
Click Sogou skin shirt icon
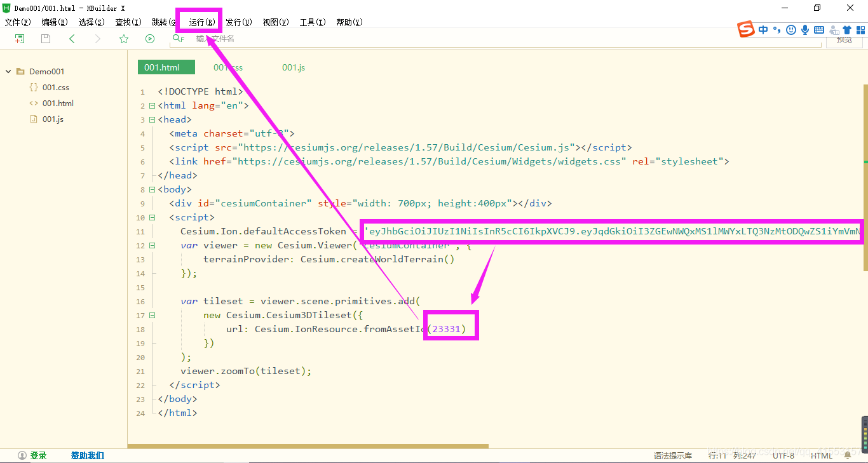[846, 29]
